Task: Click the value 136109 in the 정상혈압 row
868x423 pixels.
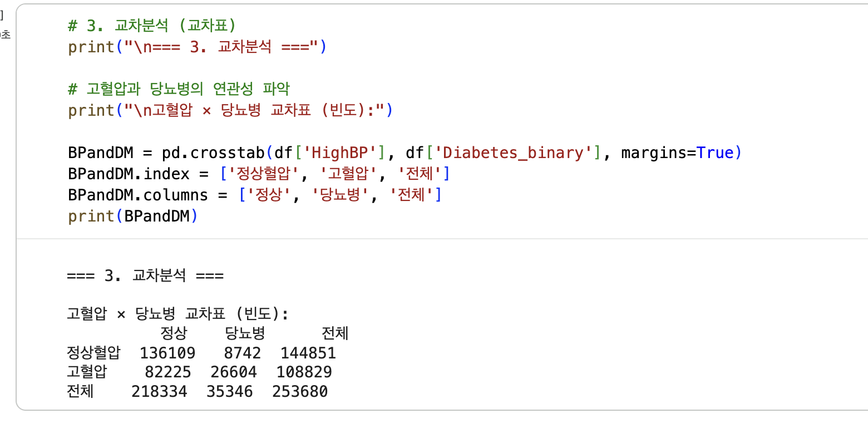Action: coord(167,353)
